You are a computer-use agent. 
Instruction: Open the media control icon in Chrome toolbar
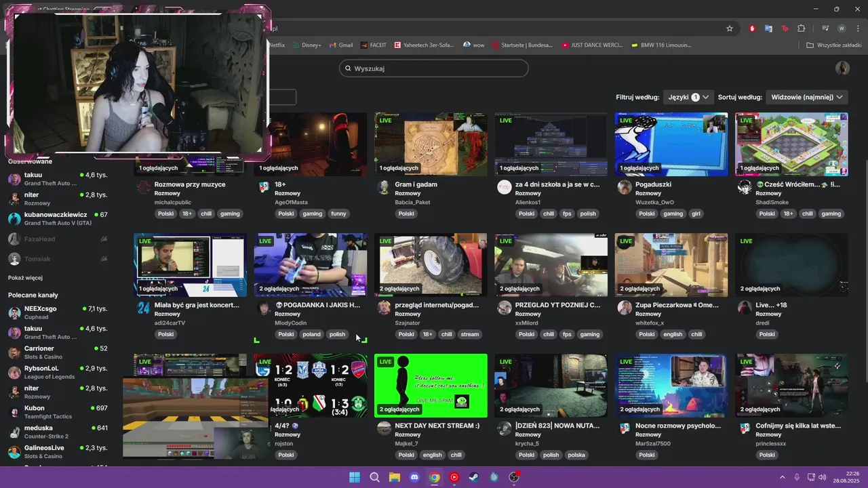825,28
